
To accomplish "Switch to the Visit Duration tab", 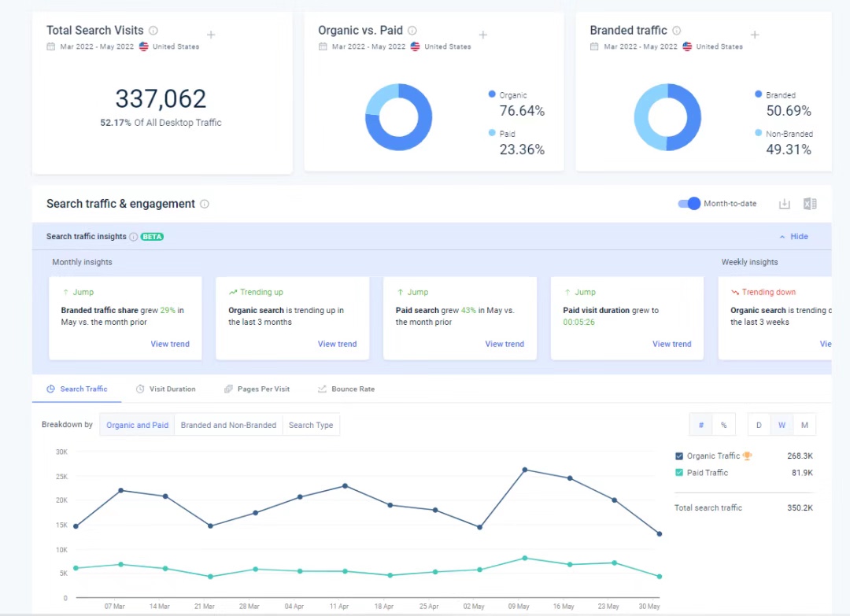I will [166, 389].
